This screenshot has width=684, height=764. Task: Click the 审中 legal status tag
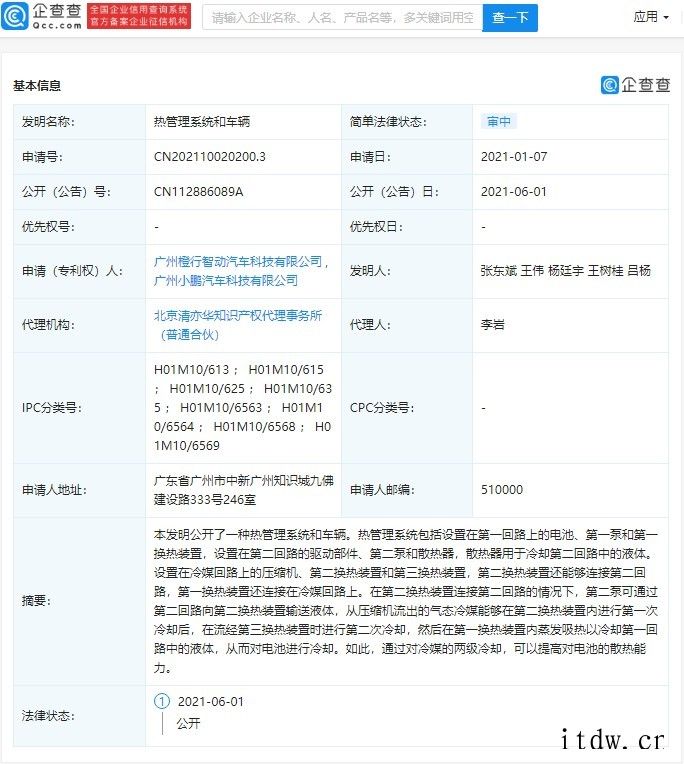click(498, 121)
